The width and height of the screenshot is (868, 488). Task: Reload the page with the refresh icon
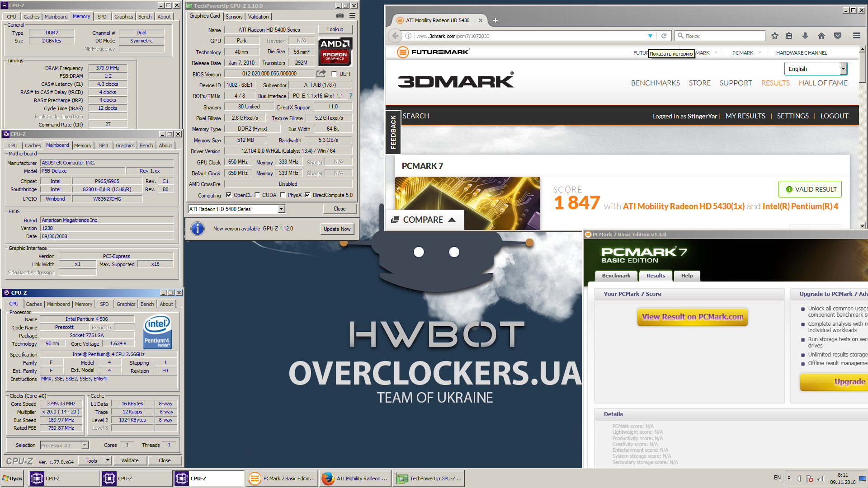664,36
